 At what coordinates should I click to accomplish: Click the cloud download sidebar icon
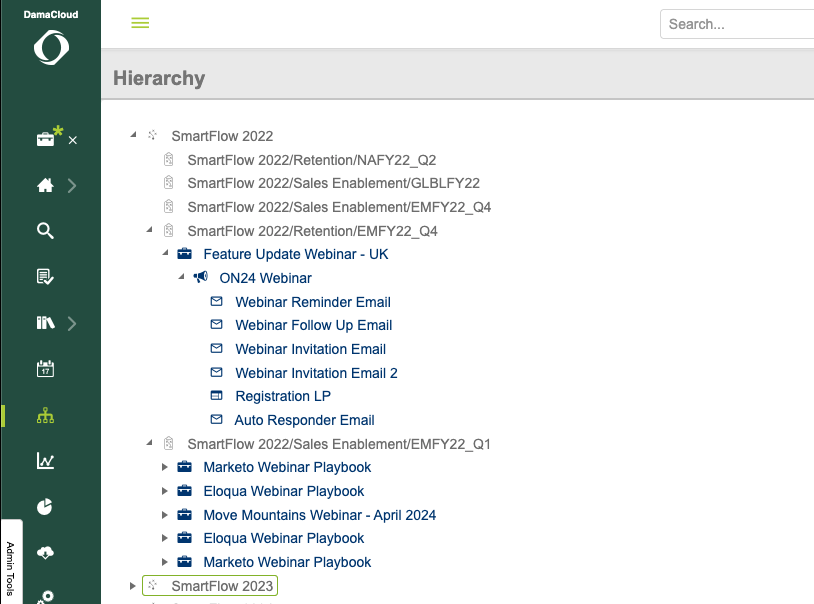coord(45,553)
